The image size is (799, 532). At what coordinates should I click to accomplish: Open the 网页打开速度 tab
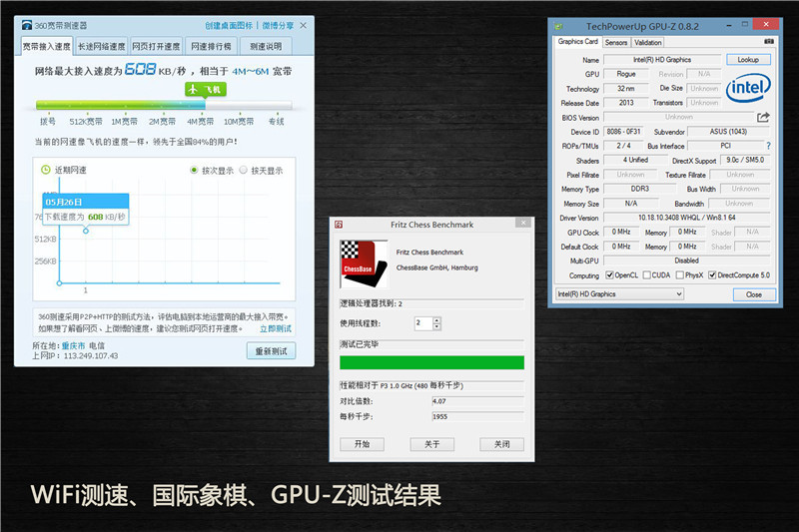[156, 46]
